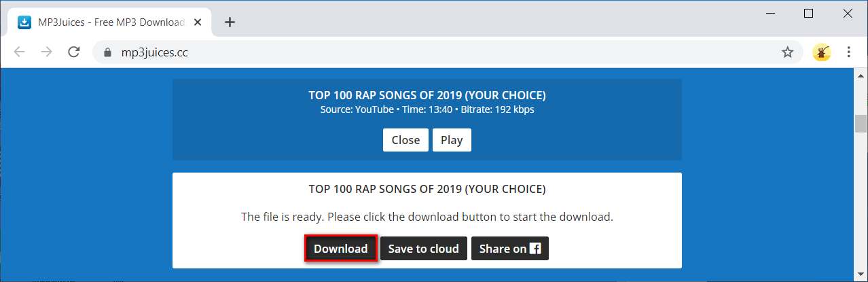This screenshot has height=282, width=868.
Task: Share the song on Facebook
Action: 509,249
